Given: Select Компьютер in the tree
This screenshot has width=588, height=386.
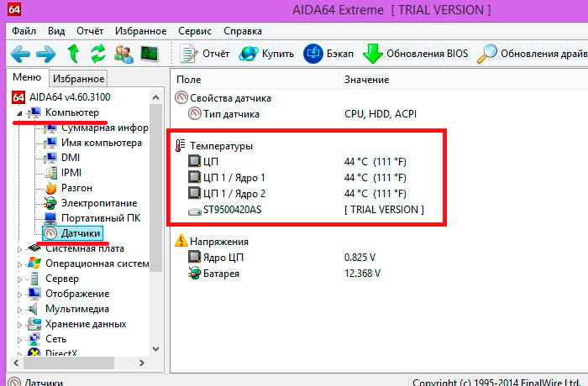Looking at the screenshot, I should 72,112.
